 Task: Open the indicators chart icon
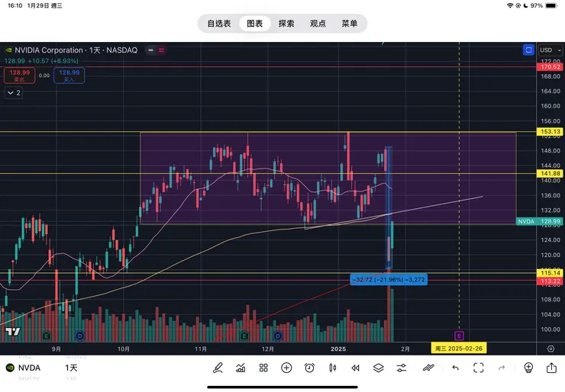click(241, 368)
